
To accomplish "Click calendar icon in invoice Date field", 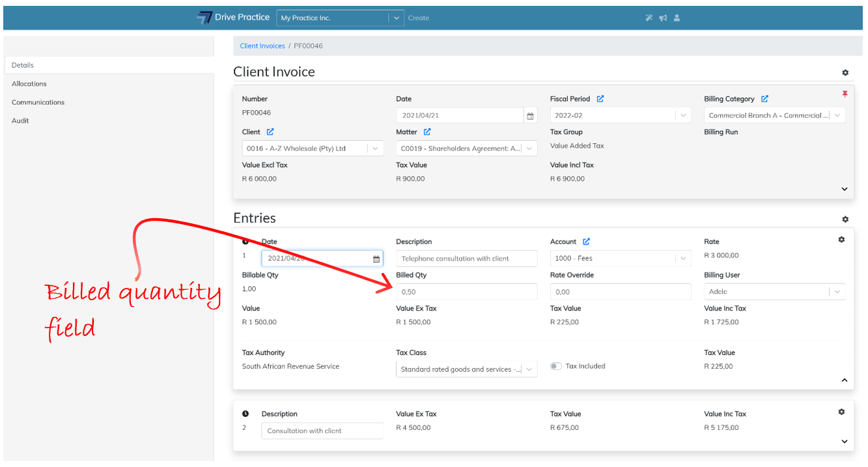I will 530,116.
